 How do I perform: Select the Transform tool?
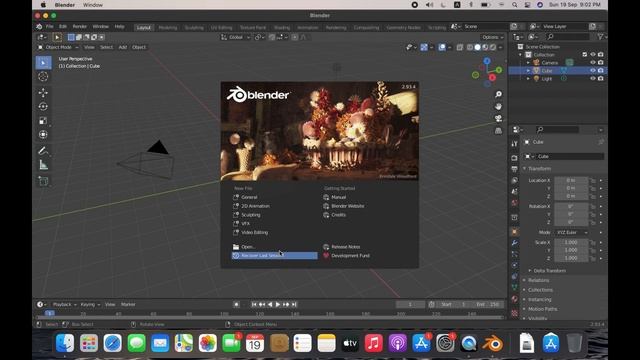coord(43,134)
